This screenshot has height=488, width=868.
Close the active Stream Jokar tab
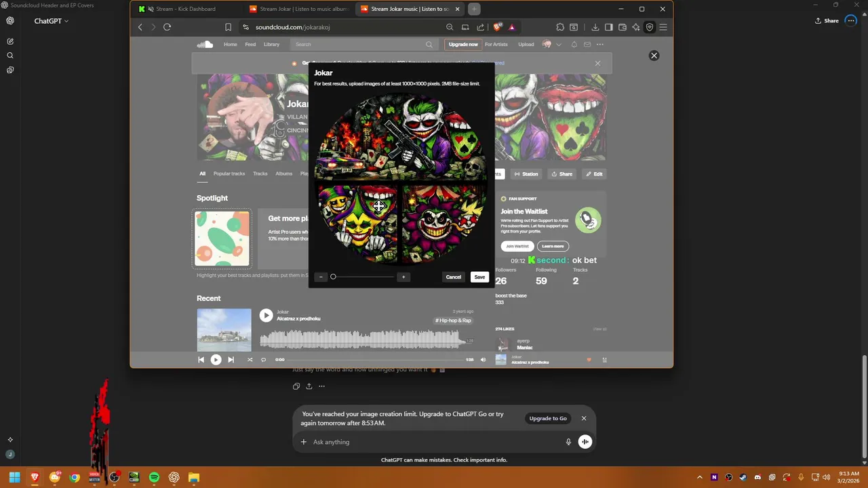pos(457,9)
